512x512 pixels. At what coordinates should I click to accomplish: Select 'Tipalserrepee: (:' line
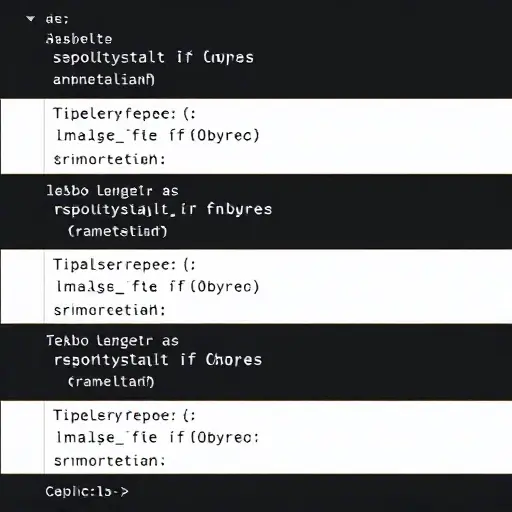point(124,265)
